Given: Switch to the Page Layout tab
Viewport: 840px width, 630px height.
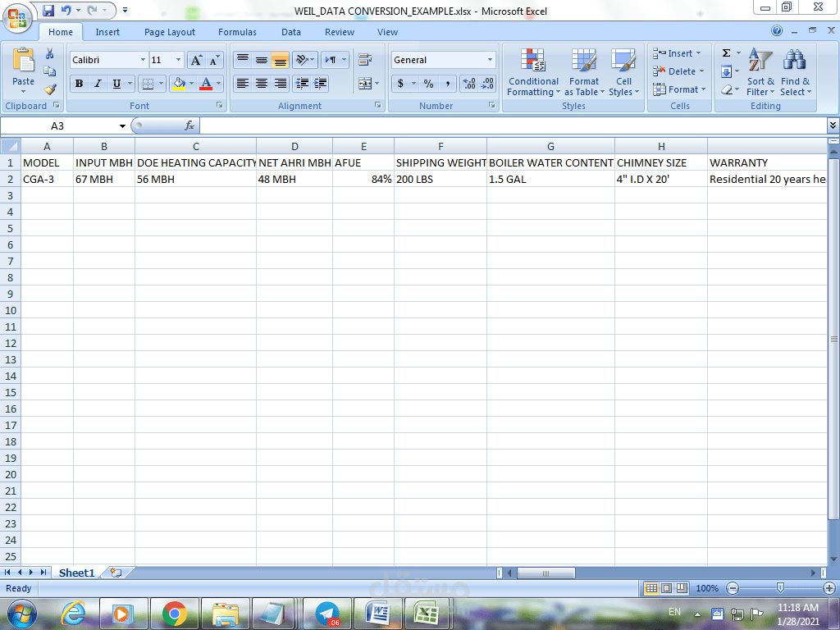Looking at the screenshot, I should pyautogui.click(x=170, y=32).
